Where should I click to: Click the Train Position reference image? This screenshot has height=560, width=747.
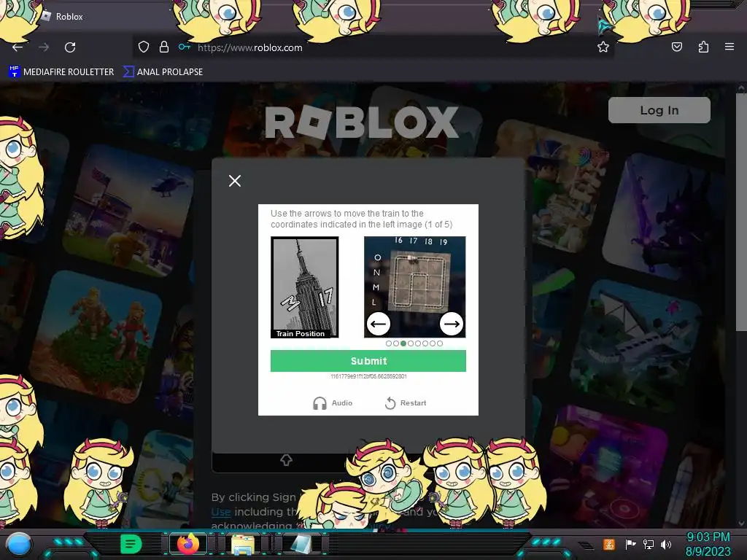pos(305,287)
